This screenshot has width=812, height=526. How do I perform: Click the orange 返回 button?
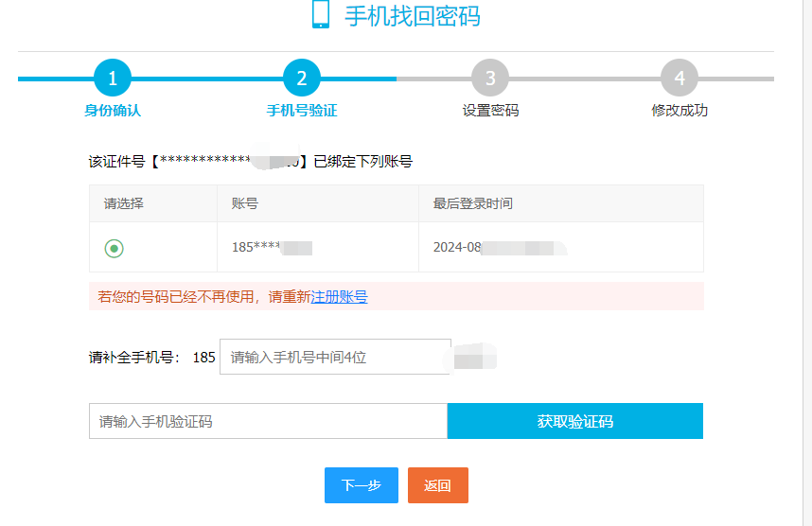point(437,485)
